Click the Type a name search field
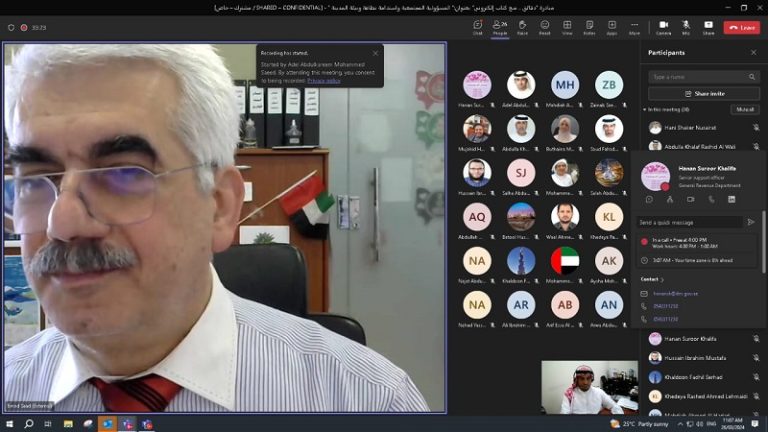 [704, 77]
